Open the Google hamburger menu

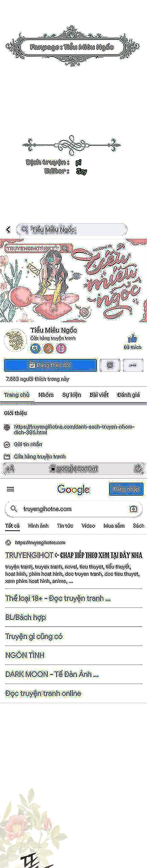tap(10, 489)
